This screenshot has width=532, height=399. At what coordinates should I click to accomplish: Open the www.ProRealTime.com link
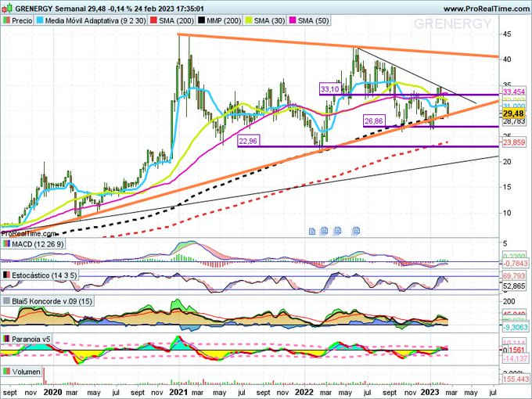[487, 9]
